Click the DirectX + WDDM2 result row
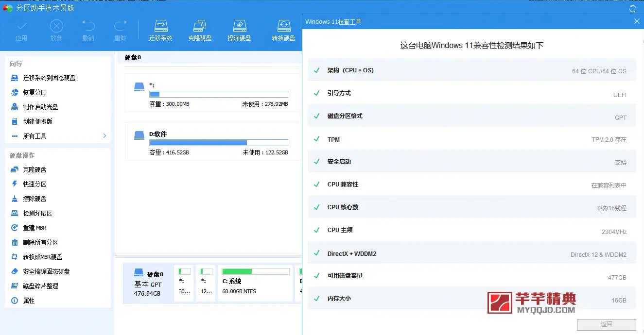 (x=472, y=253)
